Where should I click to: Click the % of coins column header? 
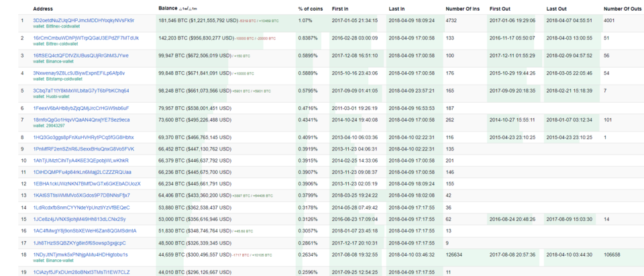pyautogui.click(x=311, y=8)
